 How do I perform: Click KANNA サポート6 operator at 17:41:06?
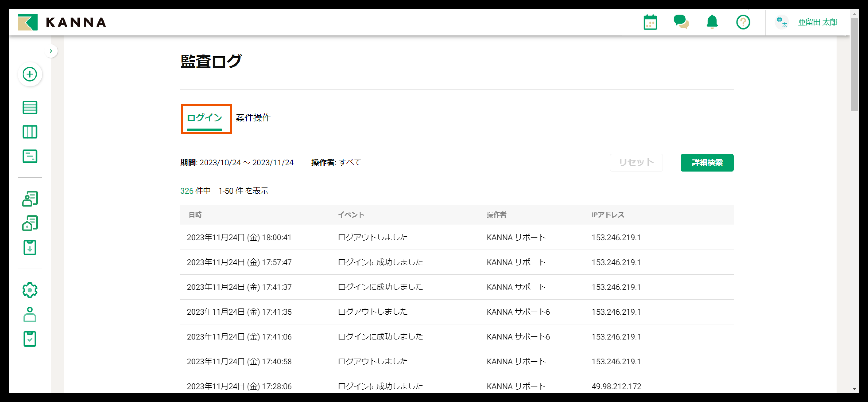[518, 337]
